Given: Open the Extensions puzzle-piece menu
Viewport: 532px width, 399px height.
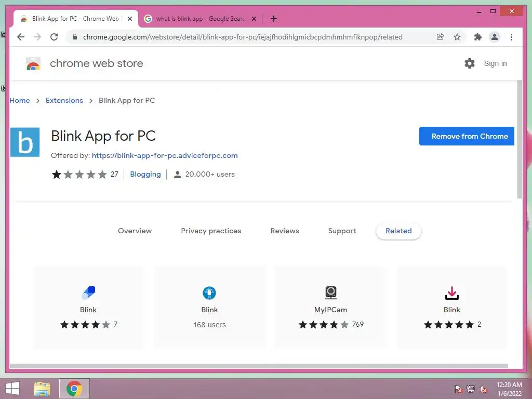Looking at the screenshot, I should [x=478, y=37].
